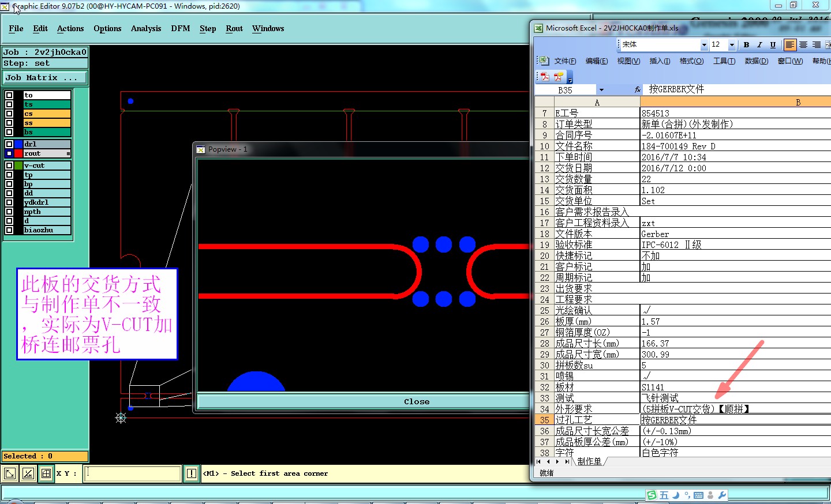831x504 pixels.
Task: Check the box next to layer ts
Action: click(9, 104)
